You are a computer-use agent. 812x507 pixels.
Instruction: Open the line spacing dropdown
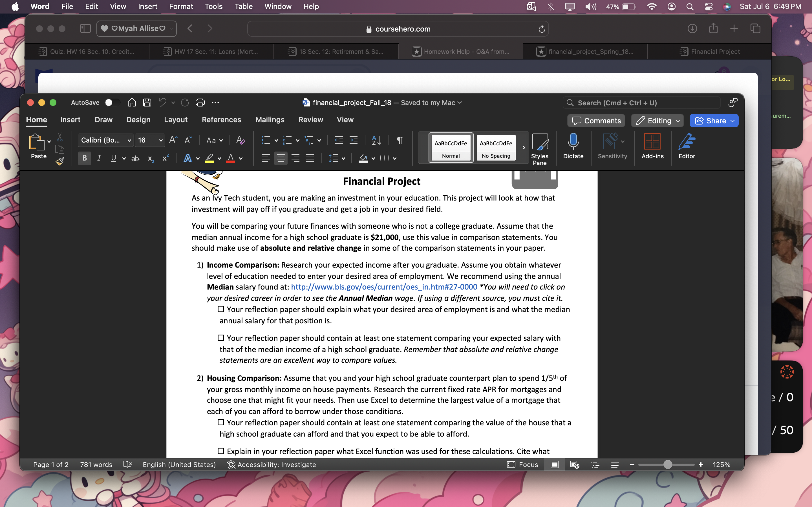[337, 158]
